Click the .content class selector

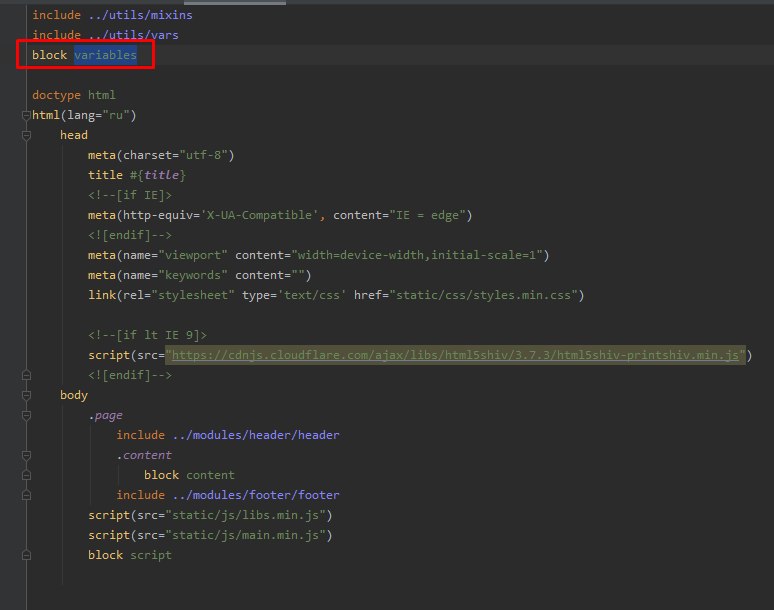[x=144, y=456]
